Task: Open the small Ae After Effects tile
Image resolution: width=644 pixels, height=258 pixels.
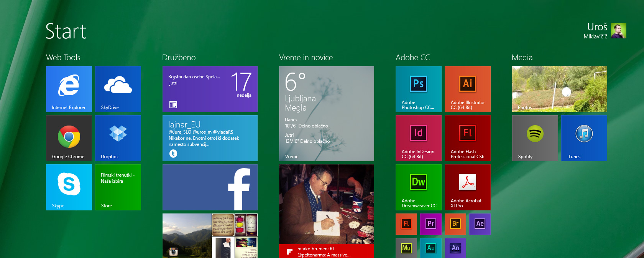Action: click(480, 224)
